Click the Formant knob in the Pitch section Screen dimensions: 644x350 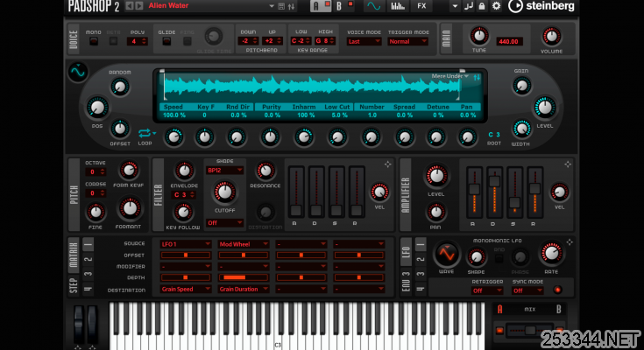pyautogui.click(x=129, y=208)
